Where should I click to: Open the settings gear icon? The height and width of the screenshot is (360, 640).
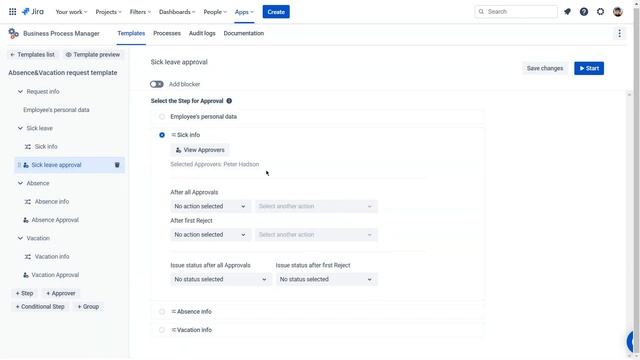pyautogui.click(x=600, y=12)
